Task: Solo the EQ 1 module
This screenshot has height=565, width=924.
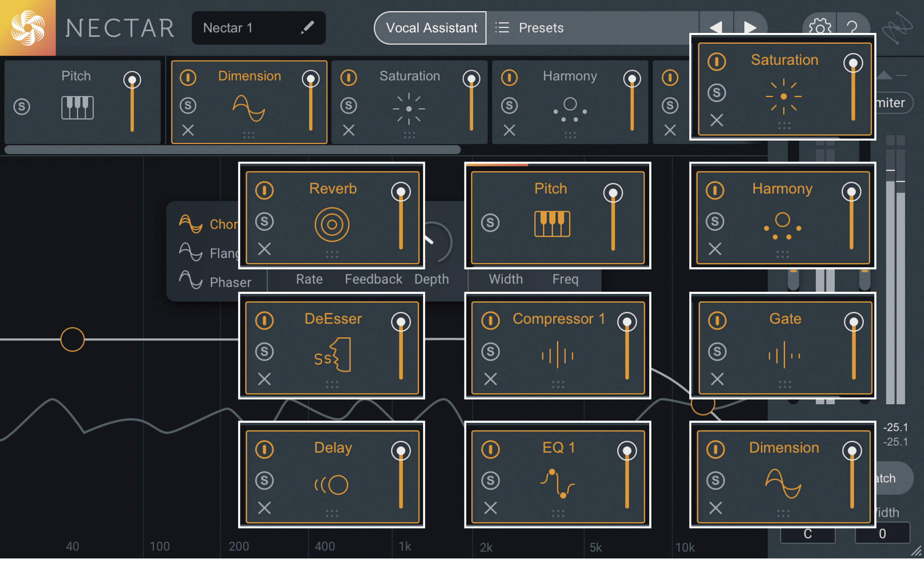Action: [x=490, y=481]
